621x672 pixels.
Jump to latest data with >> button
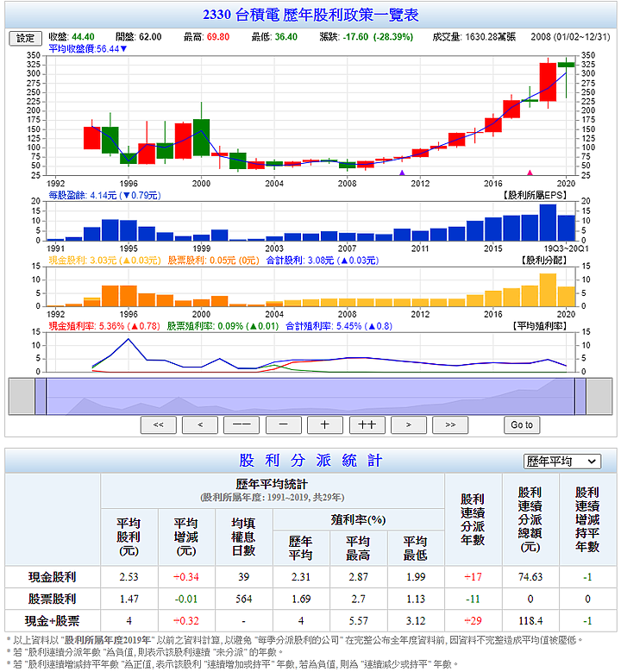click(x=450, y=424)
